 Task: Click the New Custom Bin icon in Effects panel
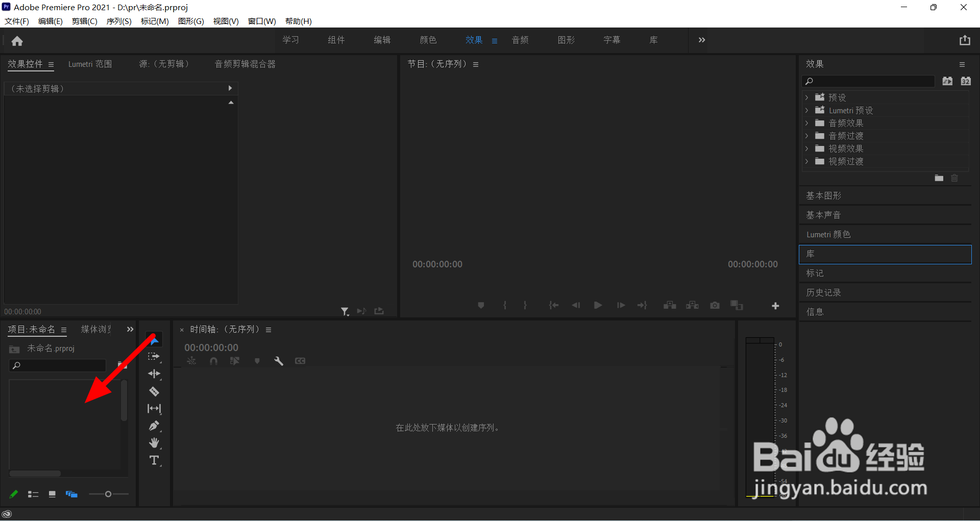[x=939, y=178]
